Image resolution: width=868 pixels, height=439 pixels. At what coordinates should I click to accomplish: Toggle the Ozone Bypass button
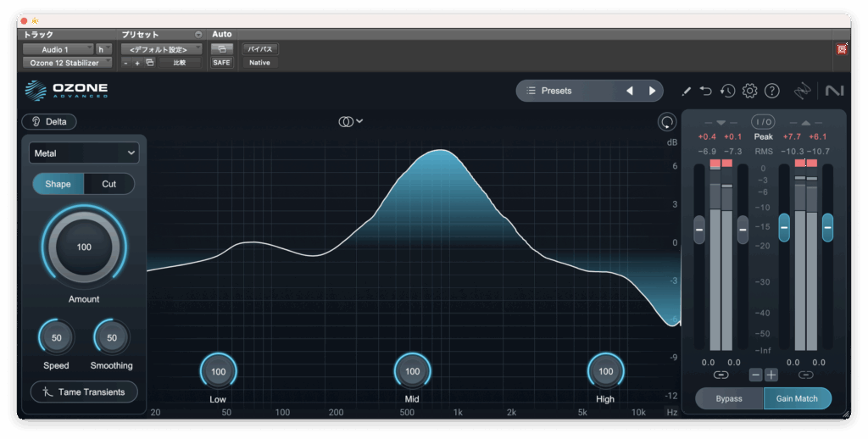tap(728, 398)
